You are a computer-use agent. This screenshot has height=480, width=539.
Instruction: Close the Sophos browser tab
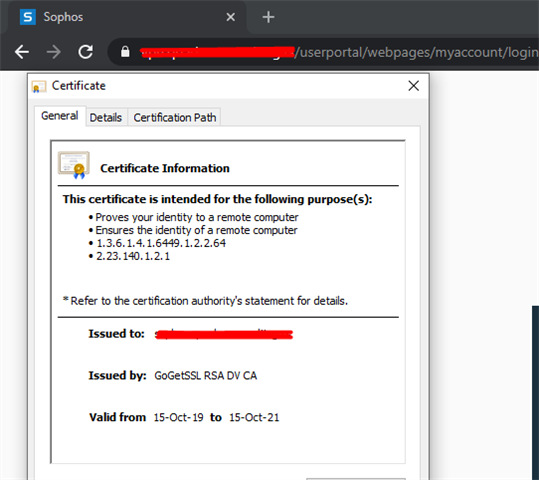[231, 17]
